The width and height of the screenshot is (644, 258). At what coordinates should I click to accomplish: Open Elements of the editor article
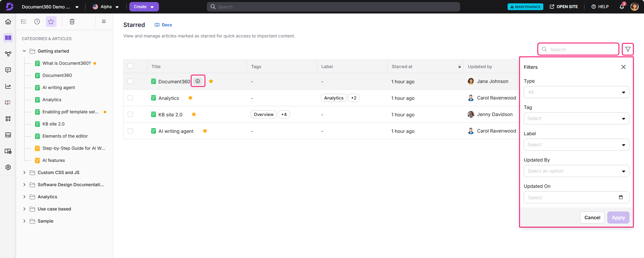click(65, 136)
